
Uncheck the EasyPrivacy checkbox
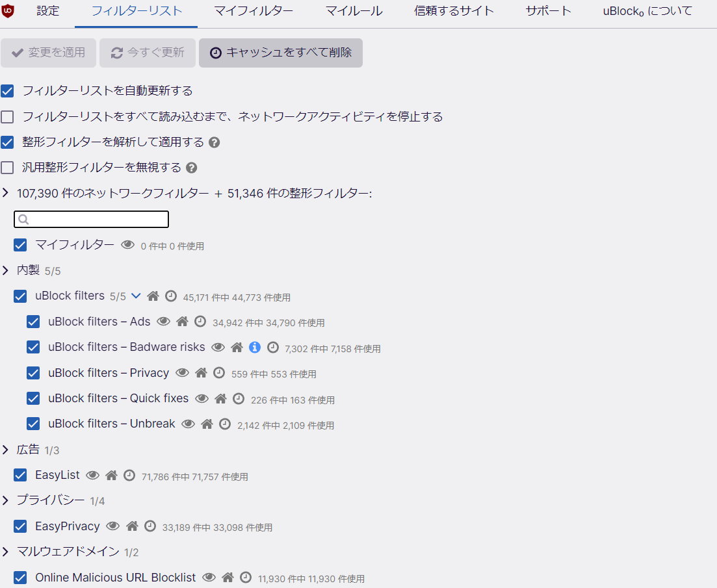[20, 526]
